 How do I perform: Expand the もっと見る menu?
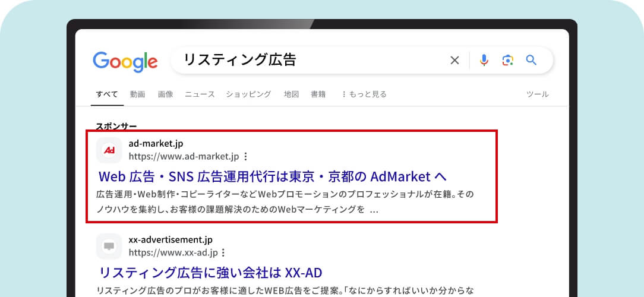pyautogui.click(x=364, y=94)
